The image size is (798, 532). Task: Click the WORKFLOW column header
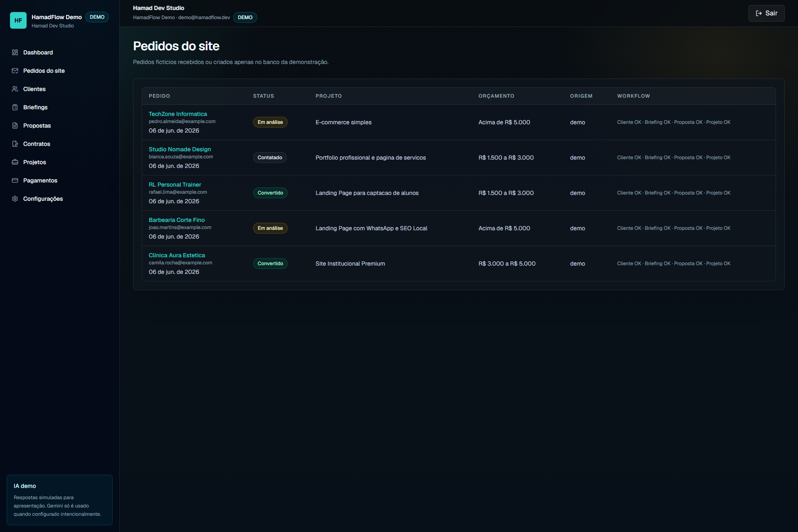click(633, 96)
